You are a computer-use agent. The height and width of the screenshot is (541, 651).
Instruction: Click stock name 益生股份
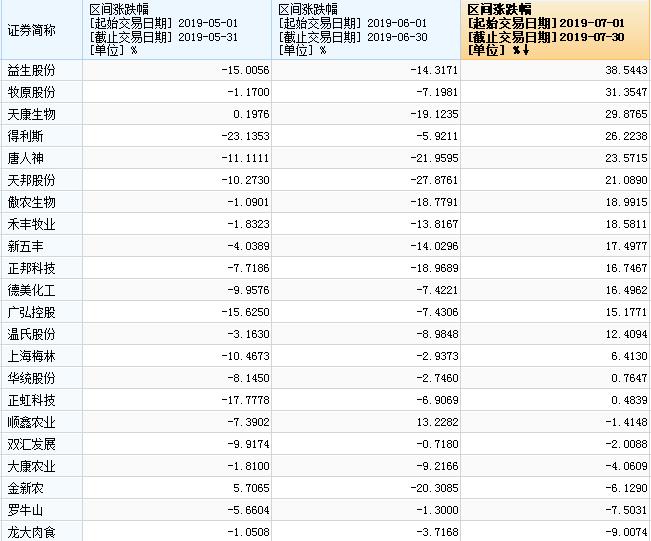[x=32, y=70]
